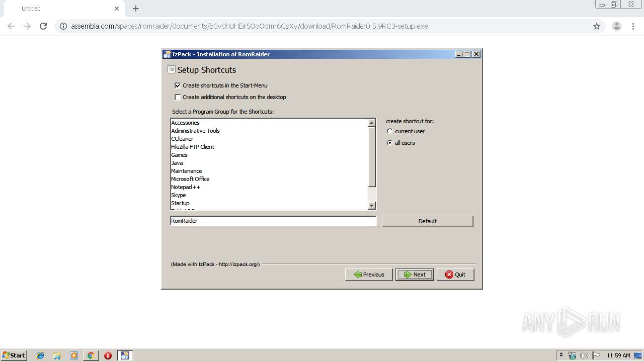Click the program group list scroll up arrow
The height and width of the screenshot is (362, 644).
coord(372,123)
